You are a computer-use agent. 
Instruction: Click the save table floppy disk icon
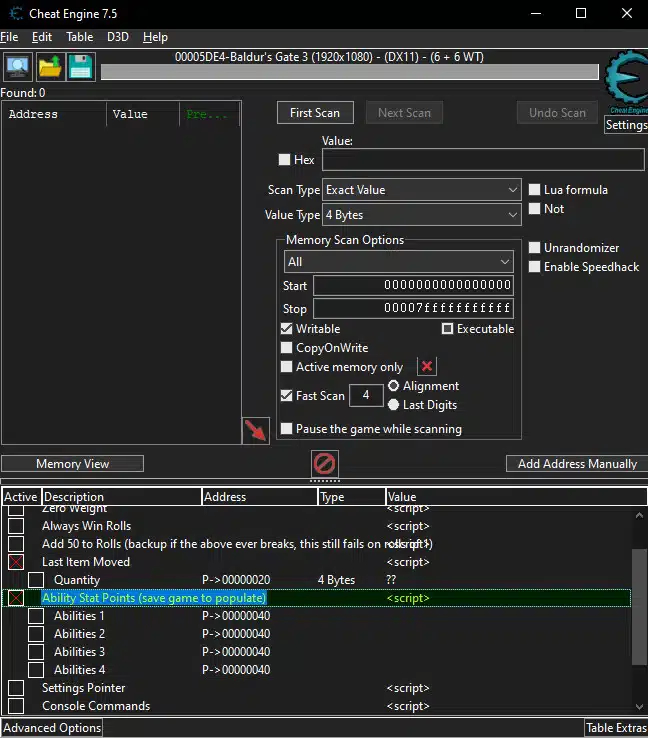pyautogui.click(x=81, y=67)
